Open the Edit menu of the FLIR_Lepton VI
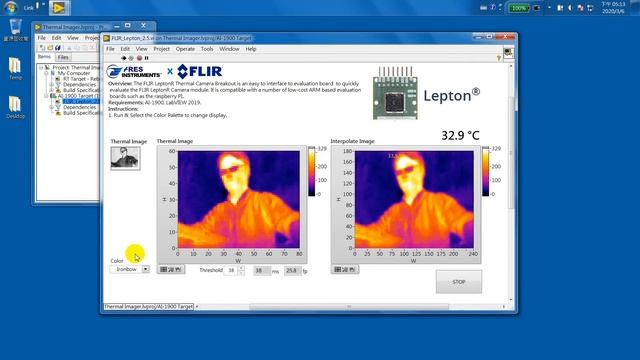Viewport: 640px width, 360px height. pos(125,49)
